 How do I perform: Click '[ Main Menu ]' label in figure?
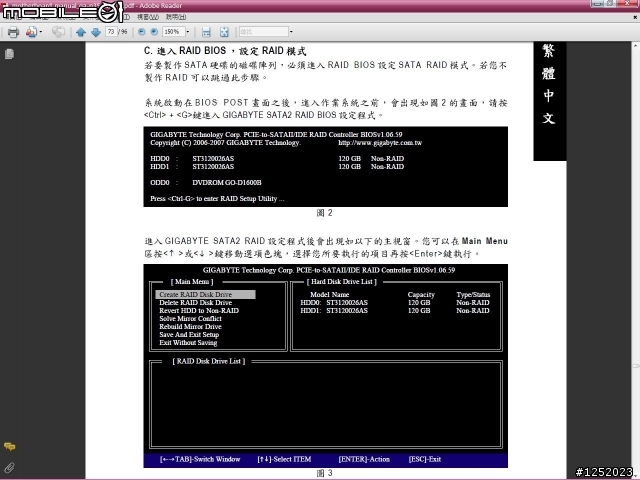point(192,282)
